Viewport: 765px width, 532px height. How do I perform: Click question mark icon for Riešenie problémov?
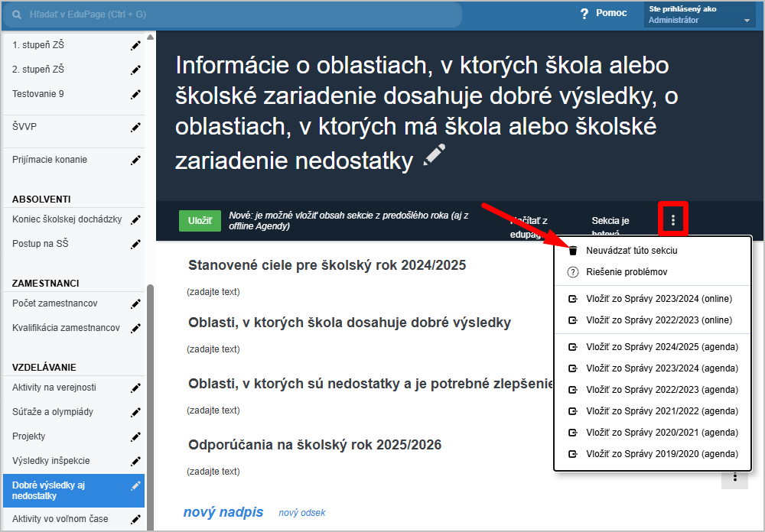(x=572, y=272)
